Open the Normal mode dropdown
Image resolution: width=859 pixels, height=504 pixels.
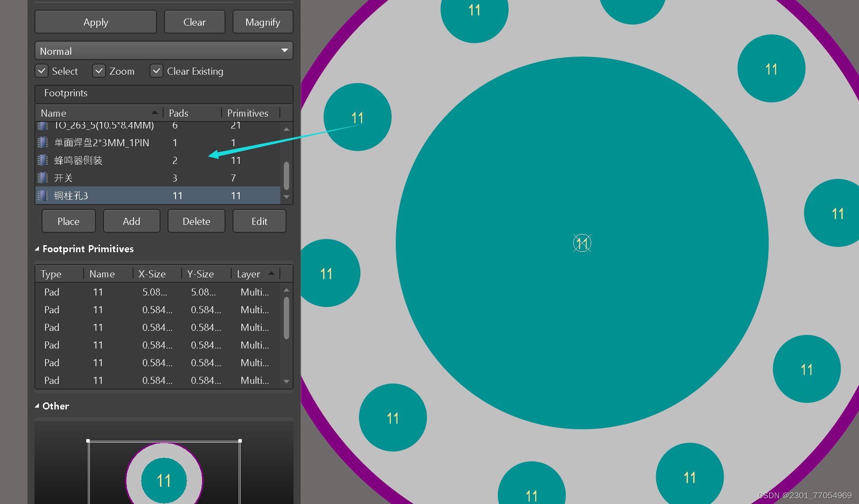(285, 51)
